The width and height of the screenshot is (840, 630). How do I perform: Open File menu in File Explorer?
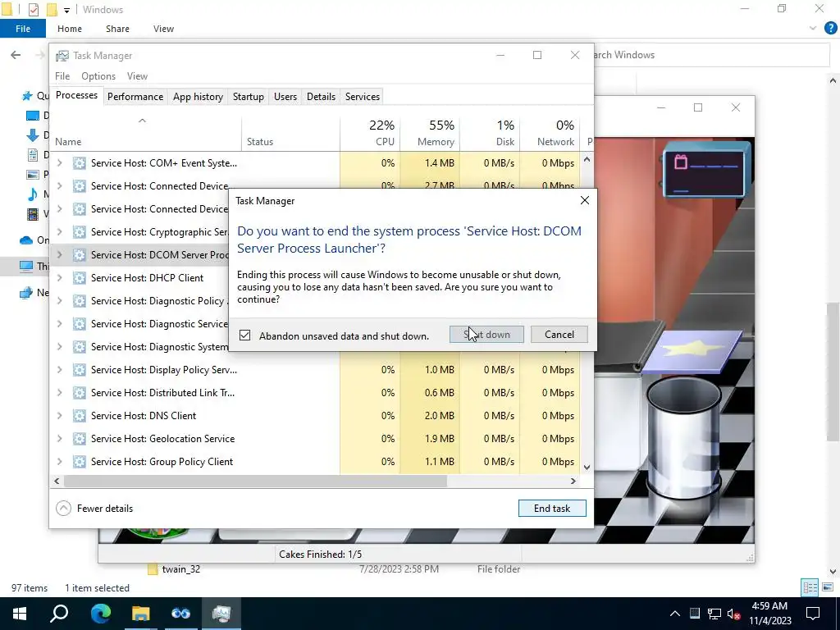23,29
